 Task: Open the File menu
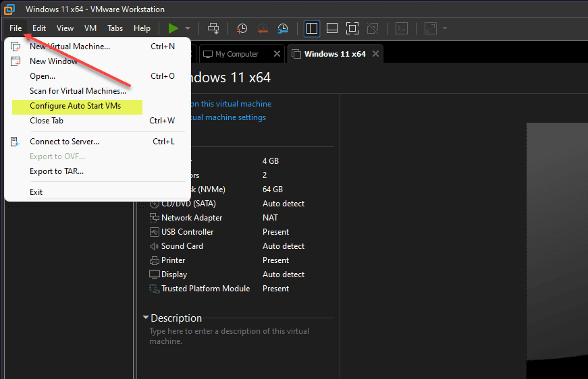pyautogui.click(x=16, y=28)
